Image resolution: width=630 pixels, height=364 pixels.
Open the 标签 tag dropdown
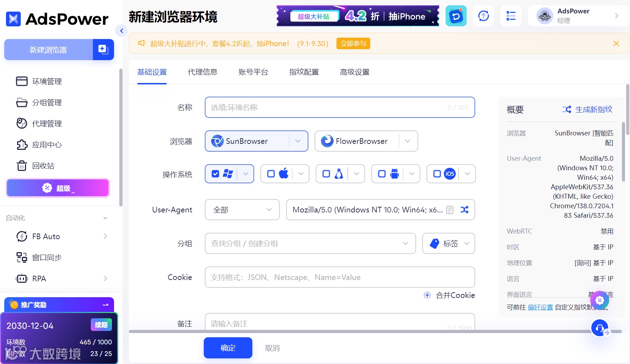click(x=448, y=243)
